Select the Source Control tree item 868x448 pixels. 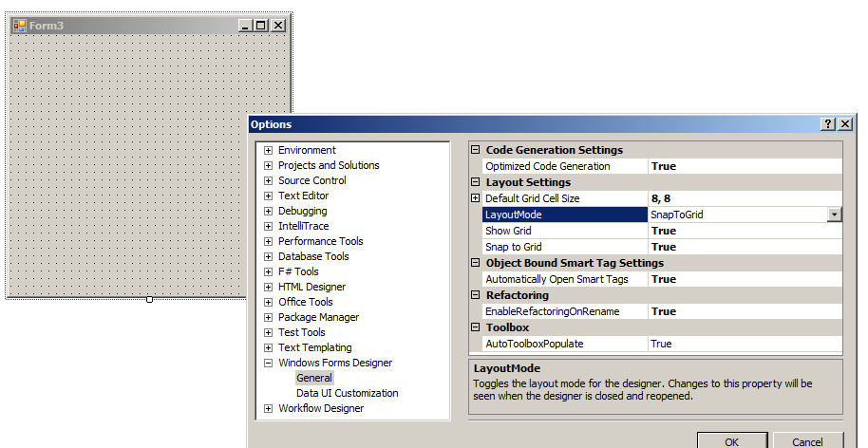pos(312,181)
